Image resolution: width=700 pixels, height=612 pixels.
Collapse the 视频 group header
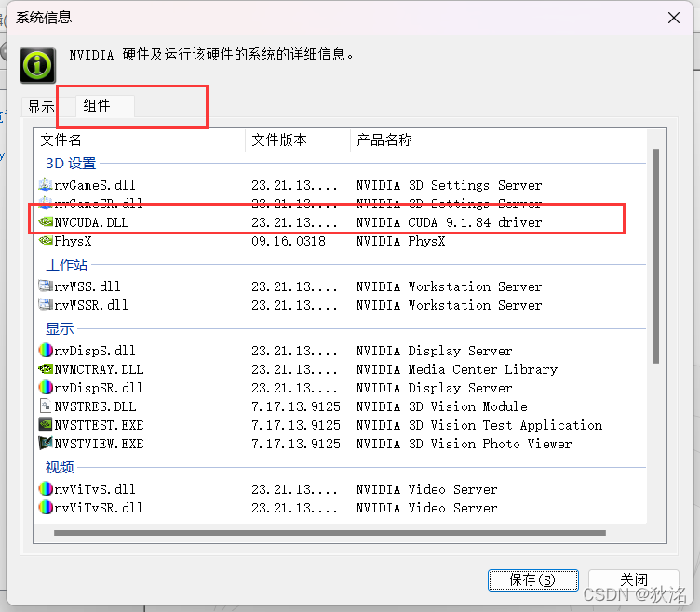(x=60, y=468)
